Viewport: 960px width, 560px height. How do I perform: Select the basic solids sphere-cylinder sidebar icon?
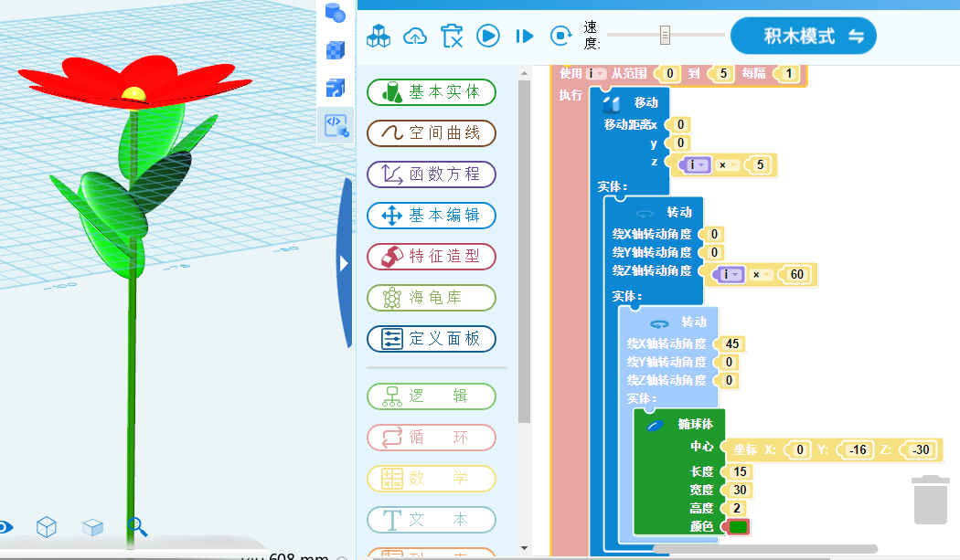[x=336, y=12]
